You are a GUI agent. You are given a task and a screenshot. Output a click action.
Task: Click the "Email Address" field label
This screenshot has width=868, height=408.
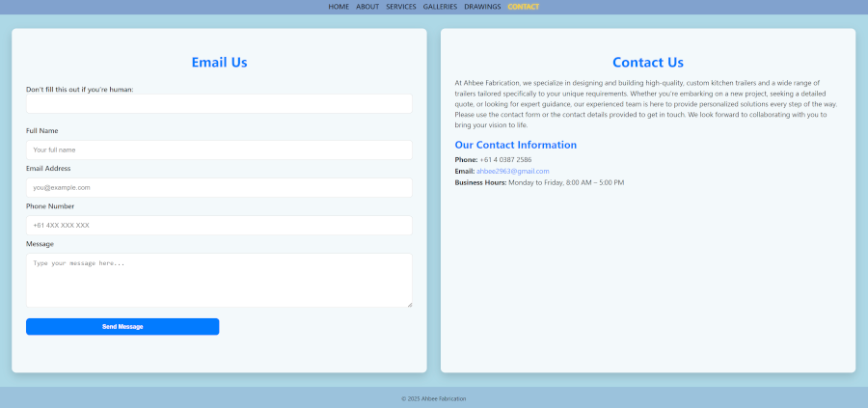48,168
